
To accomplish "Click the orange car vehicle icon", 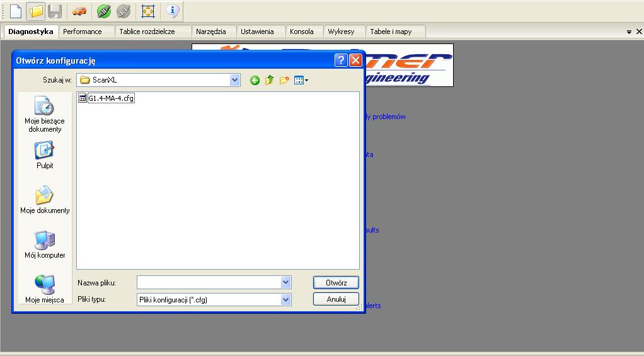I will (79, 11).
